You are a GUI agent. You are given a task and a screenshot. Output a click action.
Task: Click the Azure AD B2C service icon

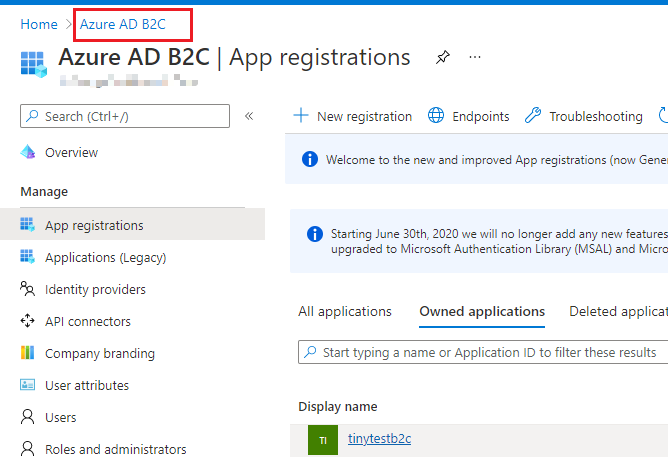click(34, 64)
